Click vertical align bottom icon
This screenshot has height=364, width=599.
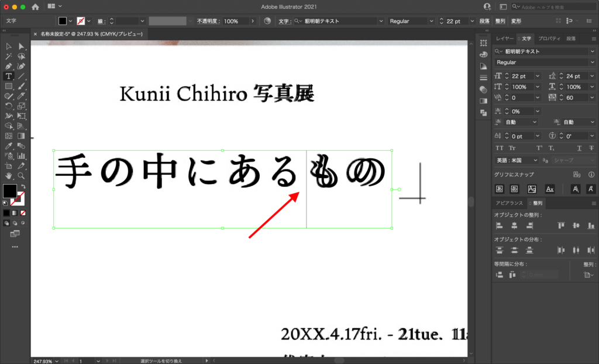click(x=591, y=226)
